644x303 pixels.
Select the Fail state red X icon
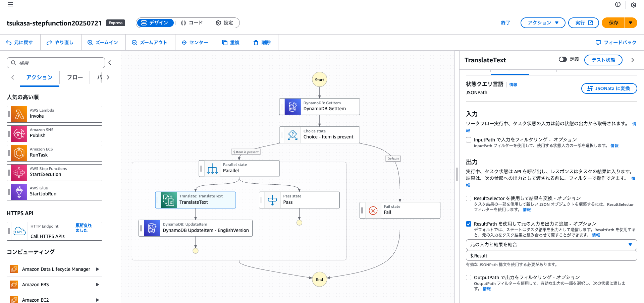[x=373, y=210]
